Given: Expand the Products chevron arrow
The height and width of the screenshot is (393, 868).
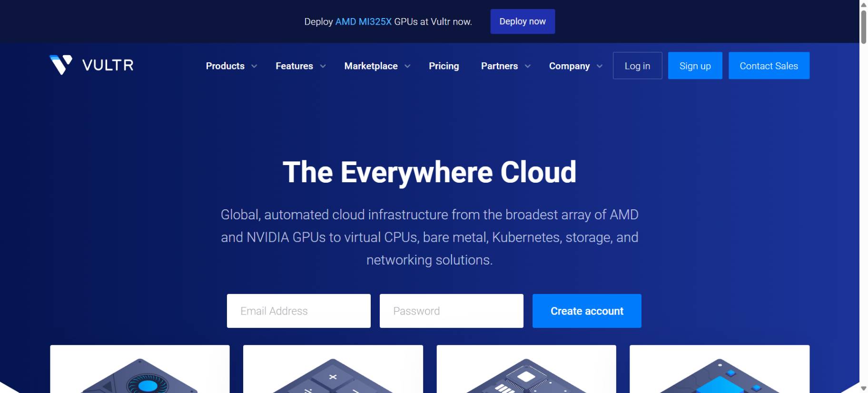Looking at the screenshot, I should pos(254,66).
